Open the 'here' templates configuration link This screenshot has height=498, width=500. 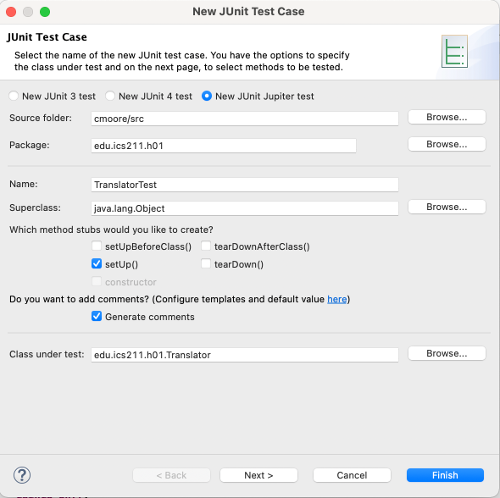coord(337,299)
